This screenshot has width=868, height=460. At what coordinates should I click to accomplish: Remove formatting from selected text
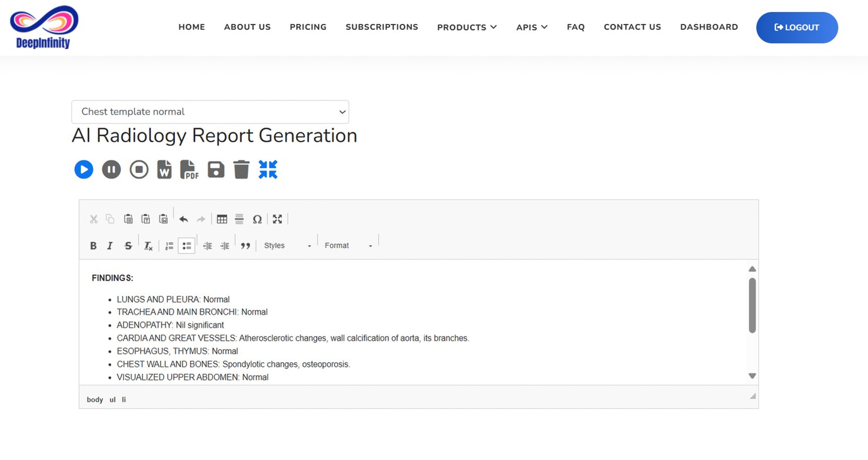click(148, 246)
